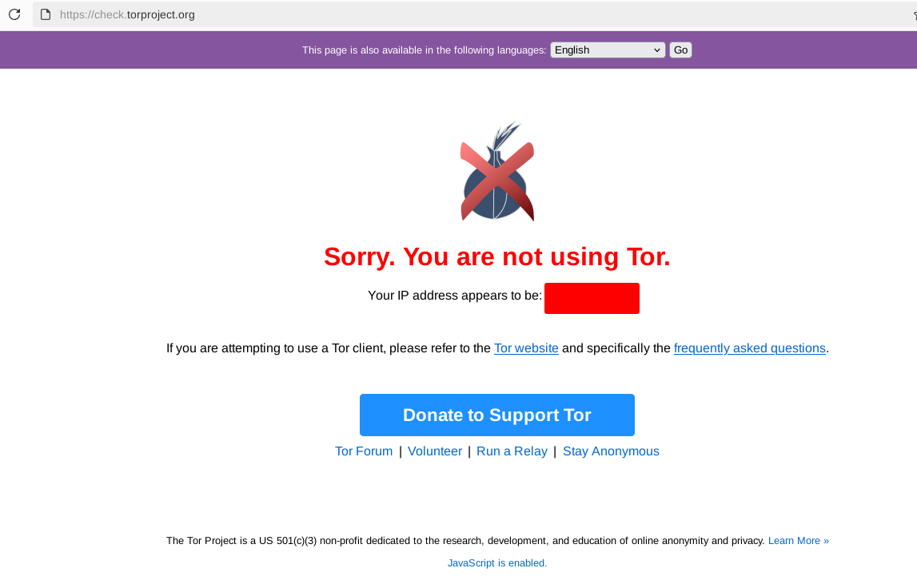Click the dropdown chevron beside English
Viewport: 917px width, 588px height.
[x=656, y=50]
